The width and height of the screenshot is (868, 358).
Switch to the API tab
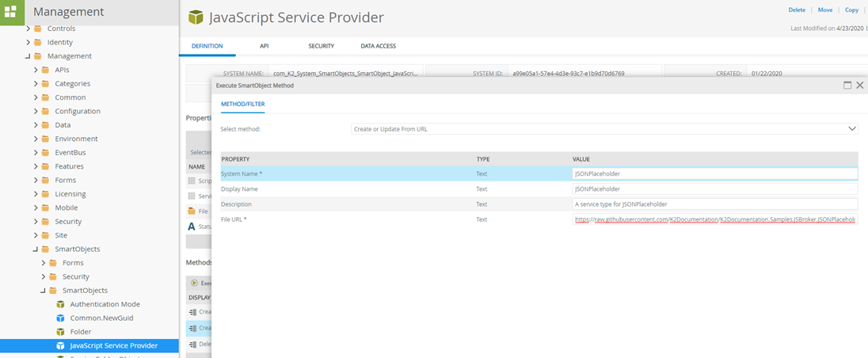point(264,46)
